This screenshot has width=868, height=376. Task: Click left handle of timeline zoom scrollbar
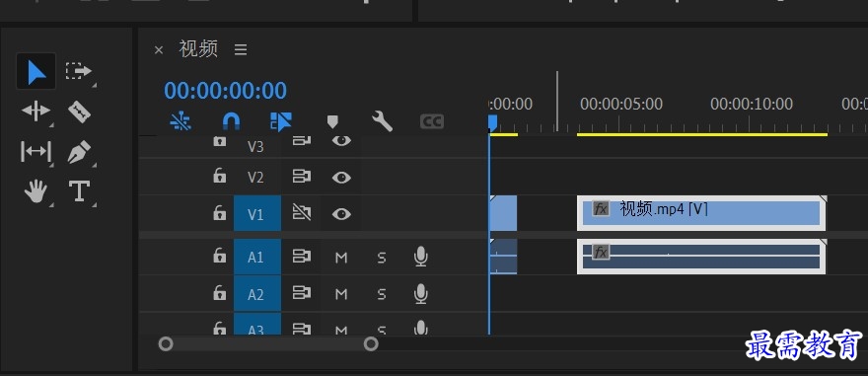166,344
